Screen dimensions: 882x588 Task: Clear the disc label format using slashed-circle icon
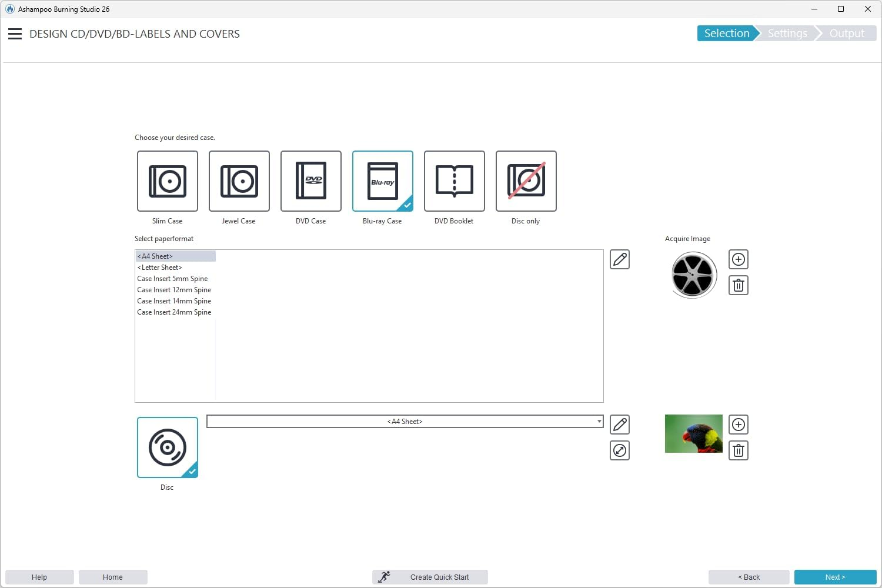(x=619, y=450)
